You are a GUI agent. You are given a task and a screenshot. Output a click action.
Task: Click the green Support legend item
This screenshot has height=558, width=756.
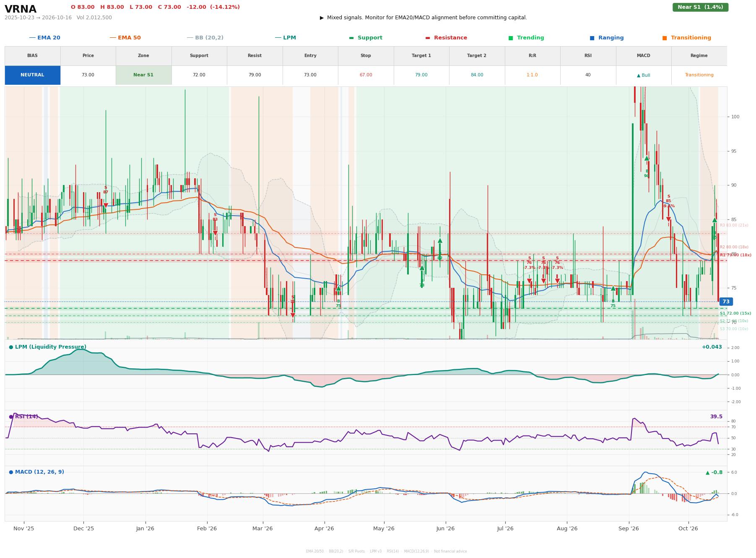point(366,38)
